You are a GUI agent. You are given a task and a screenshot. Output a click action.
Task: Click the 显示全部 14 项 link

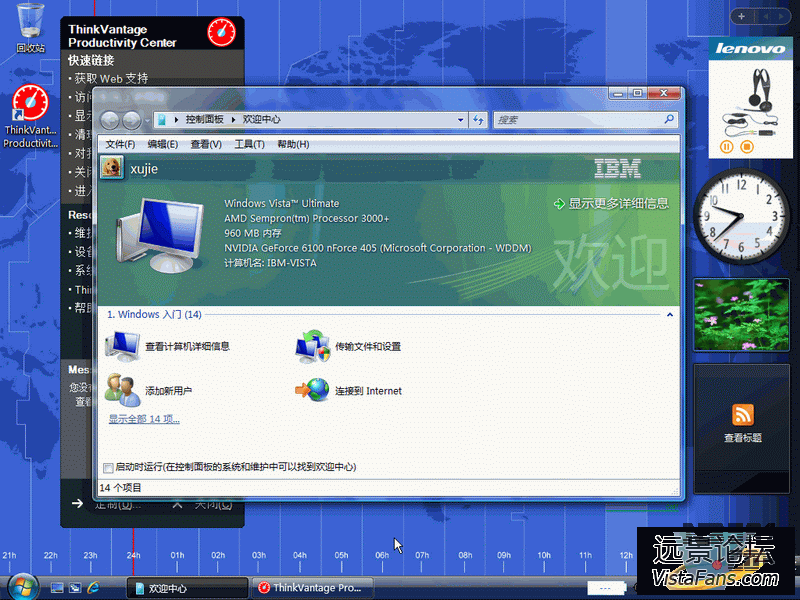point(144,419)
